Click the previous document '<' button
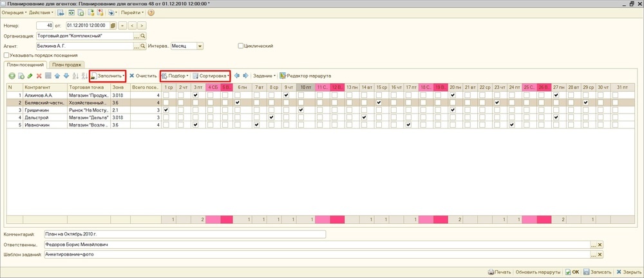The height and width of the screenshot is (278, 644). (132, 26)
